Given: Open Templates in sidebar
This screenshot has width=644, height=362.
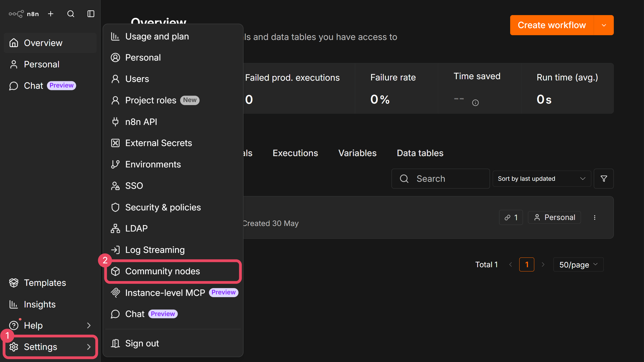Looking at the screenshot, I should point(50,283).
